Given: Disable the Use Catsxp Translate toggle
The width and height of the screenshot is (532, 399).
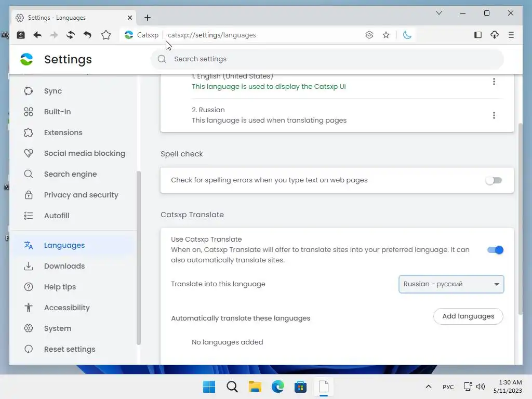Looking at the screenshot, I should point(495,250).
